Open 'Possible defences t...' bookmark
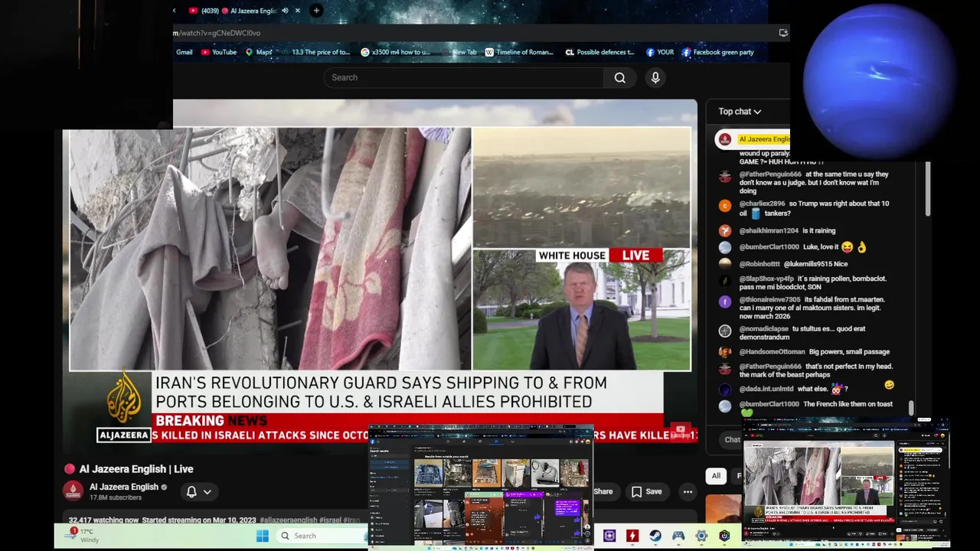980x551 pixels. click(x=600, y=52)
